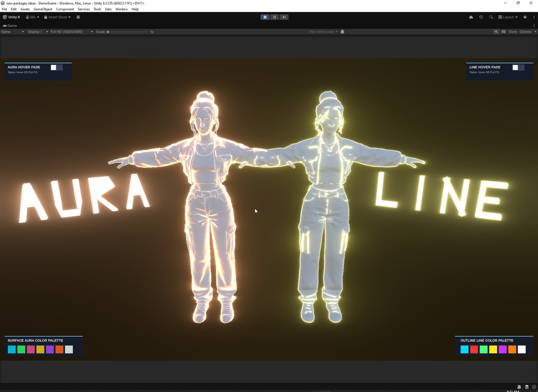Image resolution: width=538 pixels, height=392 pixels.
Task: Open the Help menu
Action: pyautogui.click(x=135, y=9)
